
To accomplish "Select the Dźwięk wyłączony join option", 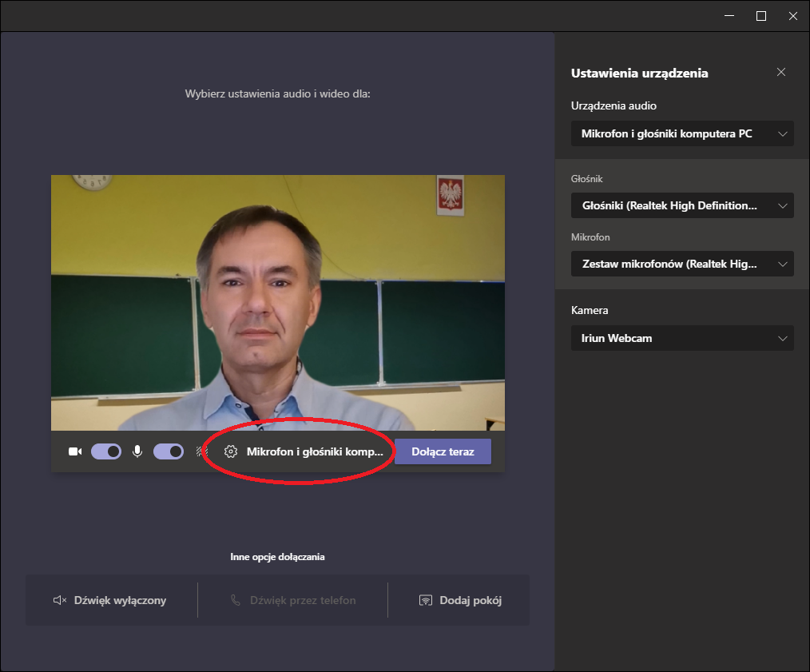I will pos(120,600).
